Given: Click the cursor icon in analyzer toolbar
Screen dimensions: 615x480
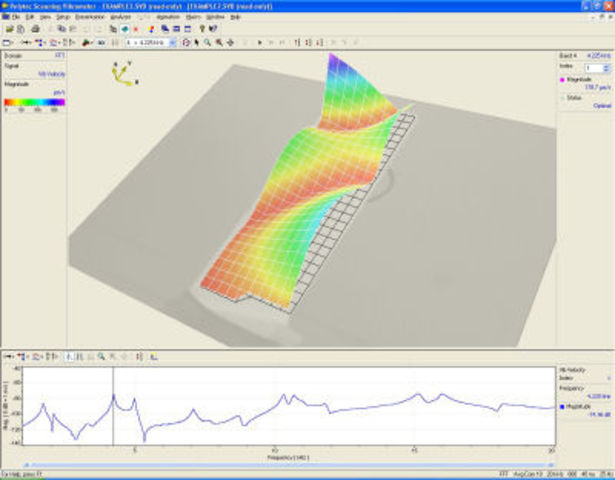Looking at the screenshot, I should tap(69, 355).
